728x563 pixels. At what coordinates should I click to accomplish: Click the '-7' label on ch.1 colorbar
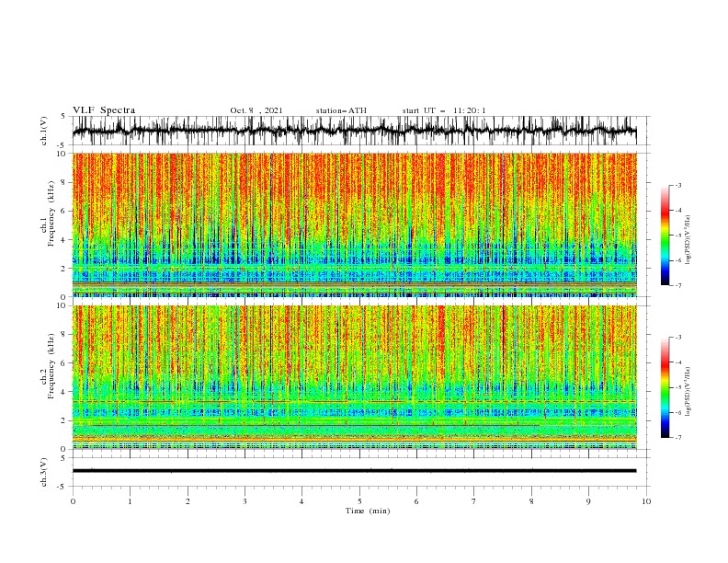click(677, 285)
